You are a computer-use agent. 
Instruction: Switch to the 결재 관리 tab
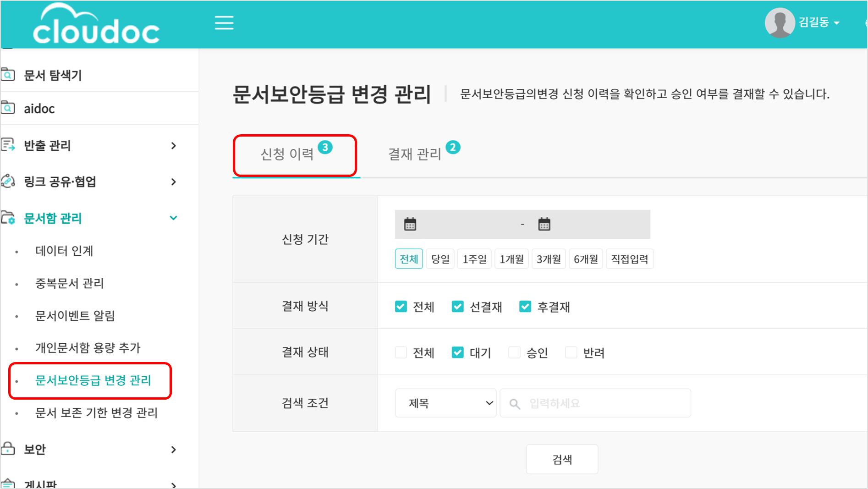415,154
